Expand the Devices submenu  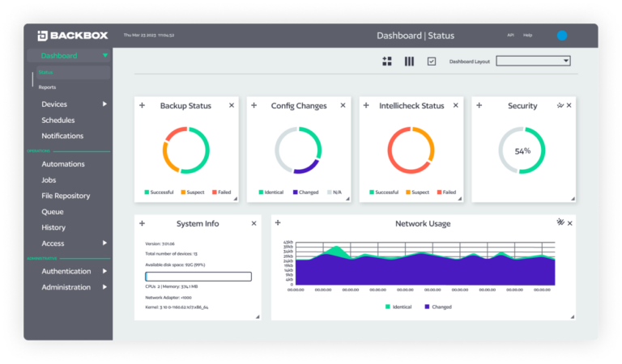coord(104,104)
